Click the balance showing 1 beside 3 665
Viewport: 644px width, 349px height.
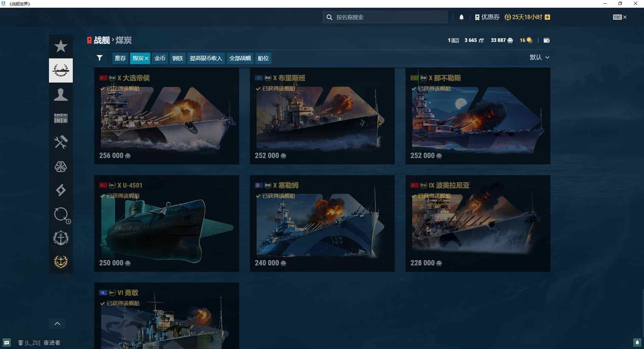coord(453,40)
